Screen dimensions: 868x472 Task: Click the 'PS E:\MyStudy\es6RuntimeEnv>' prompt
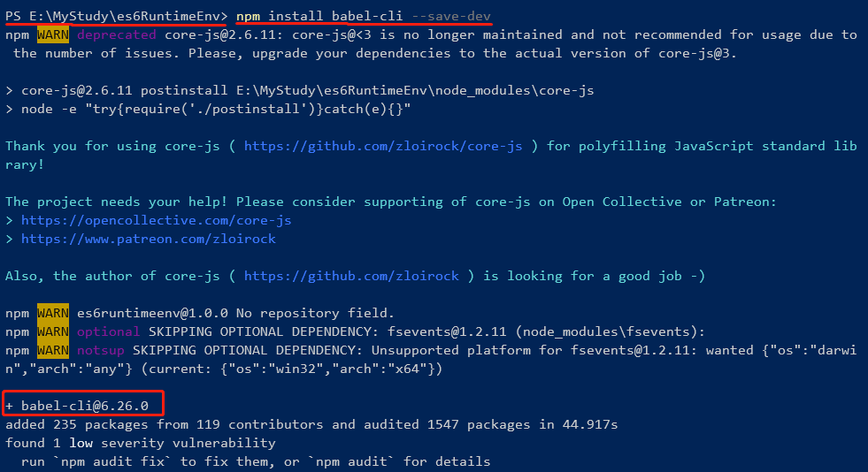tap(115, 16)
